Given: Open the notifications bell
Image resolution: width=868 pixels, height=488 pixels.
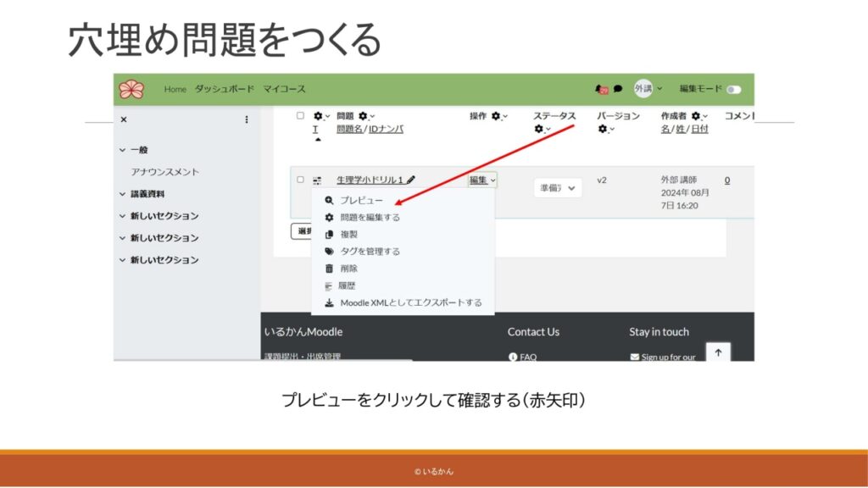Looking at the screenshot, I should coord(600,89).
